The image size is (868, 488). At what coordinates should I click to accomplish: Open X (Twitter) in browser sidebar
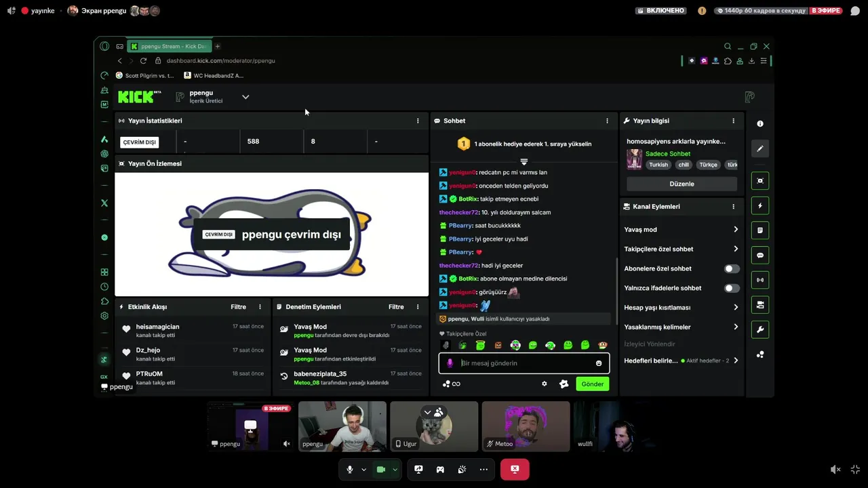pos(104,203)
